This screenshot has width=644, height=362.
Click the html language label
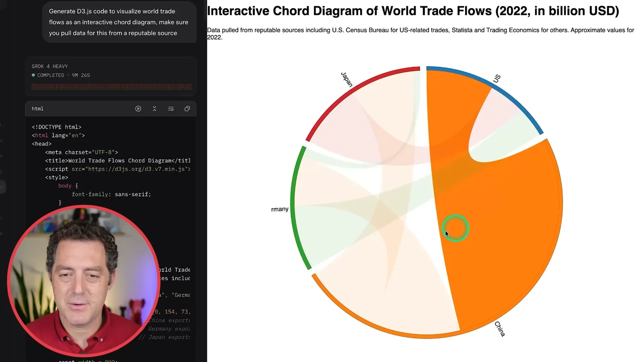[37, 109]
